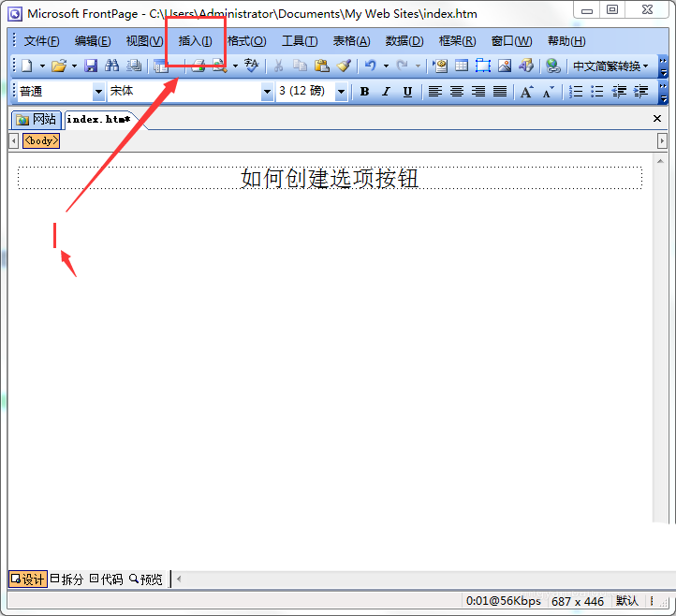The height and width of the screenshot is (616, 676).
Task: Open the 框架(R) menu
Action: [457, 41]
